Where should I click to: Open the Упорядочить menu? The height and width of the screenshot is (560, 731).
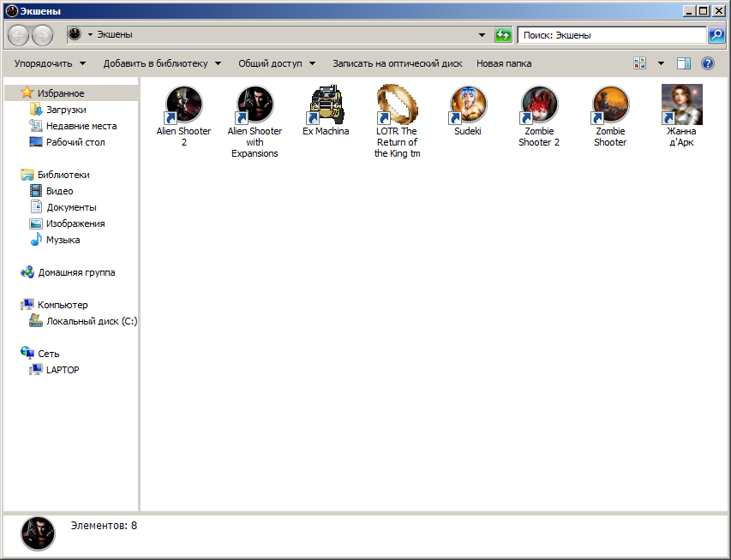point(50,63)
